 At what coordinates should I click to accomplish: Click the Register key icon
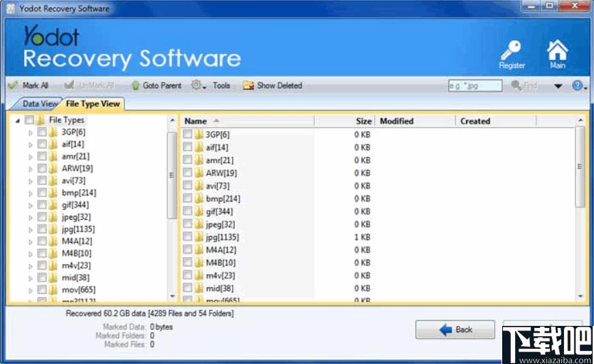tap(511, 51)
